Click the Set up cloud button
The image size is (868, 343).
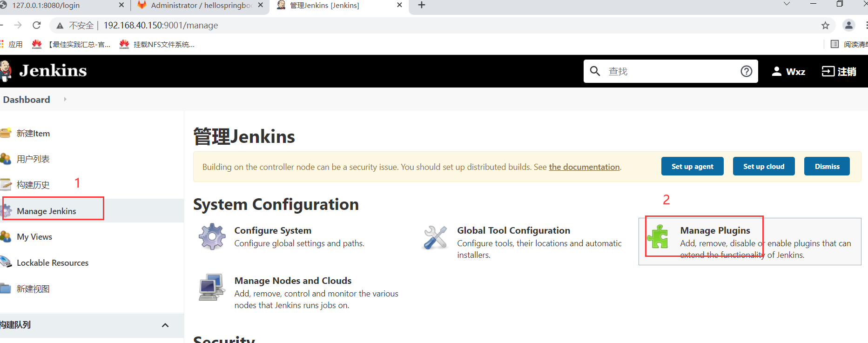764,166
